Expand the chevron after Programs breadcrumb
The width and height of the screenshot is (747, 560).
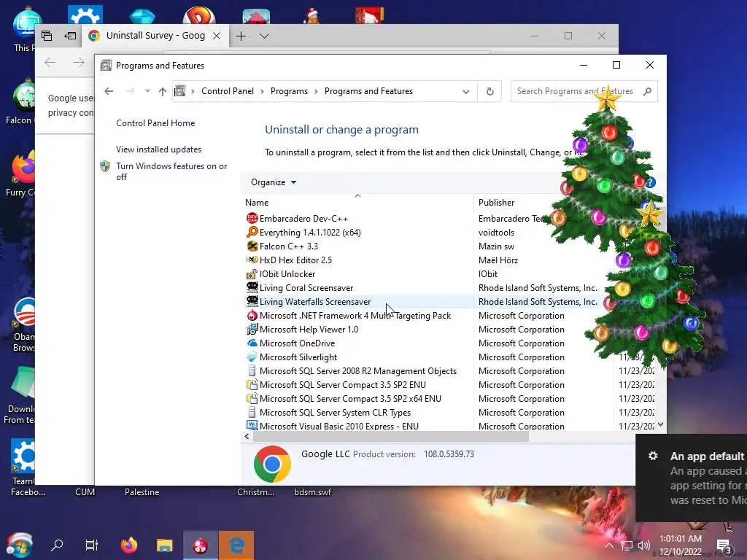click(x=316, y=91)
